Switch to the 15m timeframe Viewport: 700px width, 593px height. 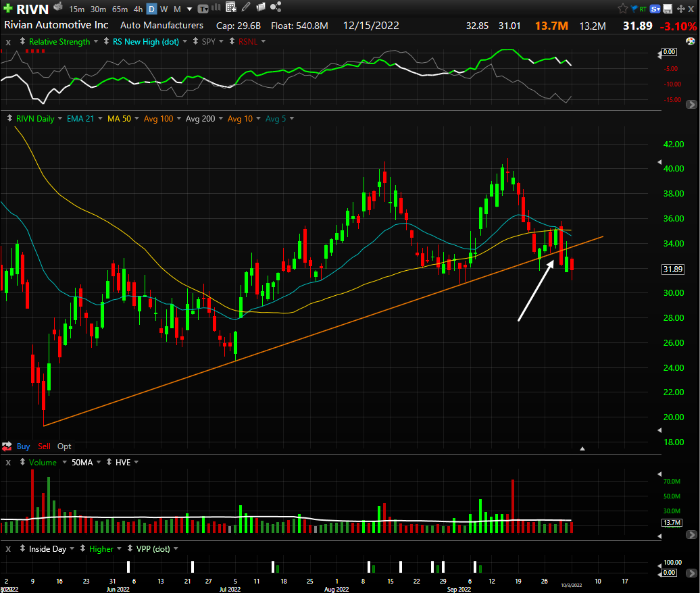(76, 9)
